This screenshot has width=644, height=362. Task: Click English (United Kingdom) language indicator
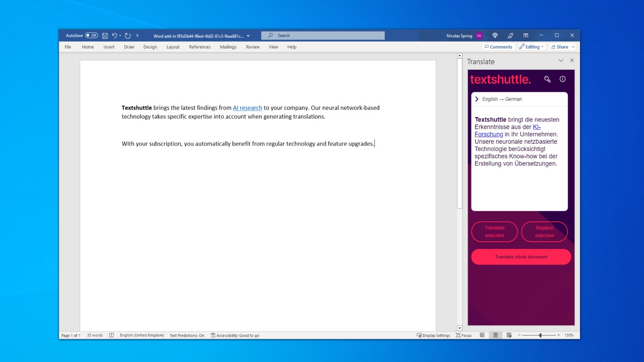(142, 335)
